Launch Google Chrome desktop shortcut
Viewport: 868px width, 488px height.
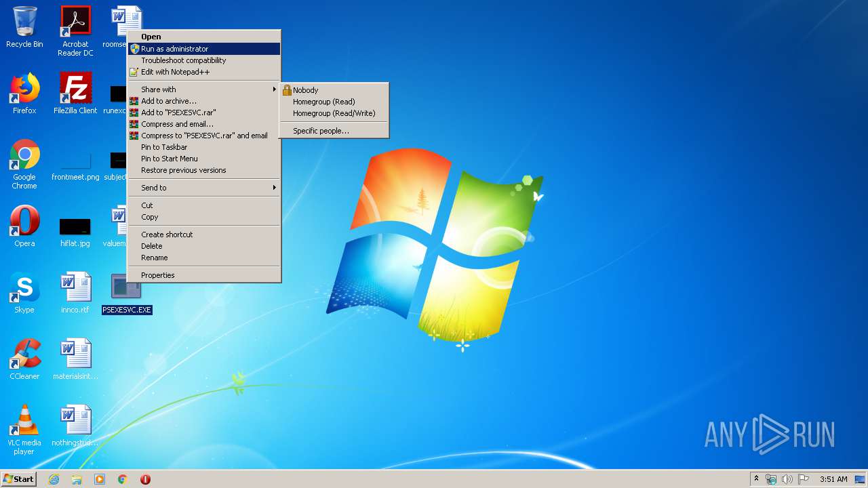(24, 164)
